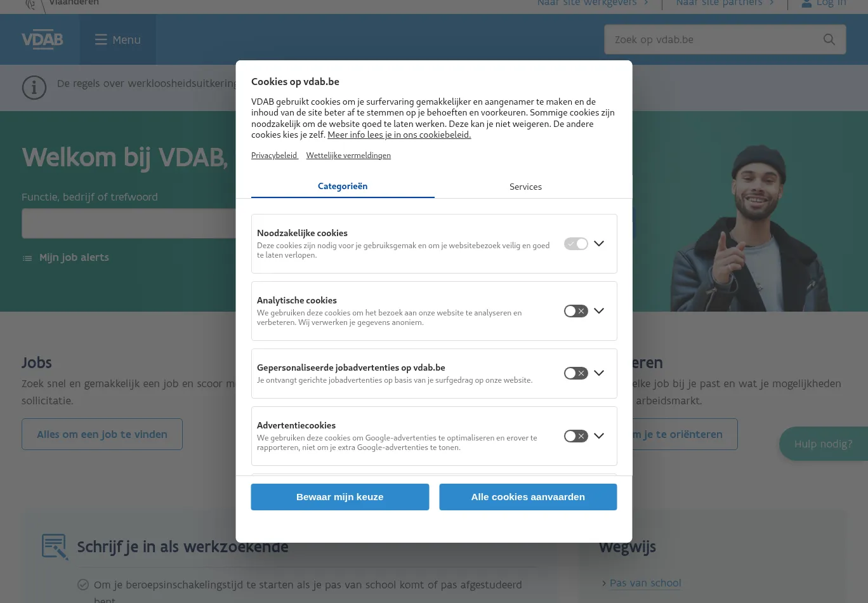This screenshot has height=603, width=868.
Task: Expand Noodzakelijke cookies details chevron
Action: tap(599, 244)
